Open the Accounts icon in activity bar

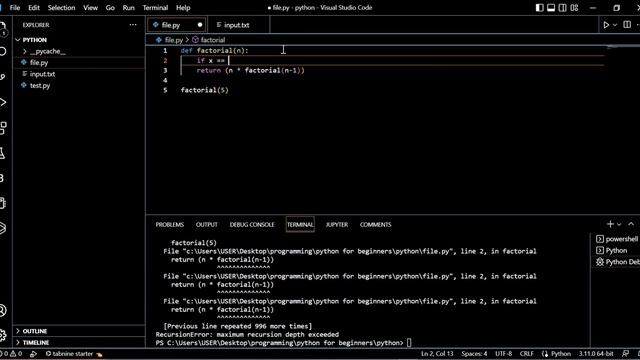[x=3, y=310]
